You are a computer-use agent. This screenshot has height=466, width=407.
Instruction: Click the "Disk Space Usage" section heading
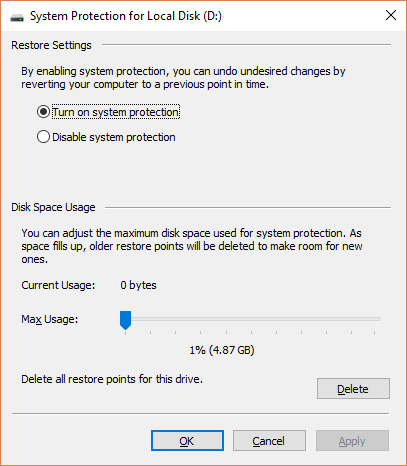53,207
